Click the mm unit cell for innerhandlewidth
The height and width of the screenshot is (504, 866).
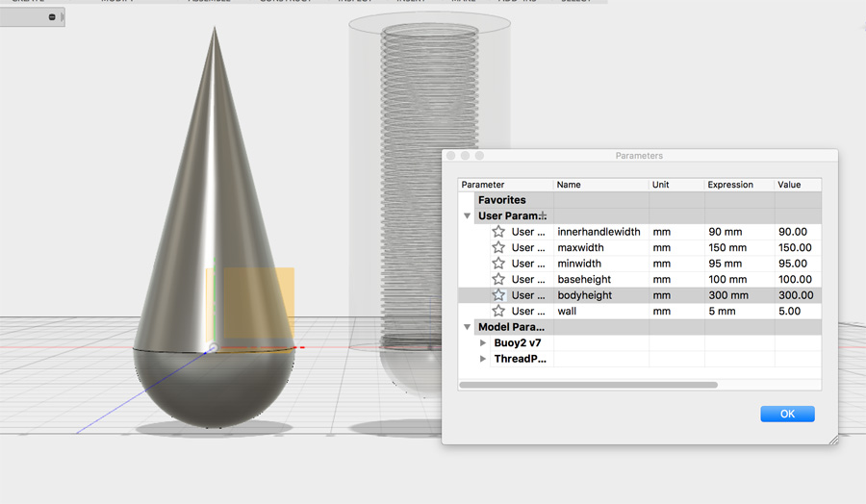[676, 232]
